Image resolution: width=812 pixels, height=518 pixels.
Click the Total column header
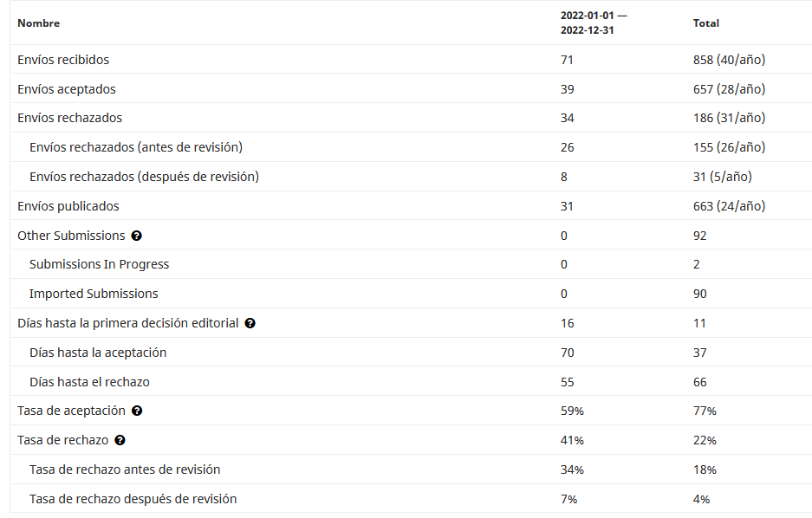(706, 23)
